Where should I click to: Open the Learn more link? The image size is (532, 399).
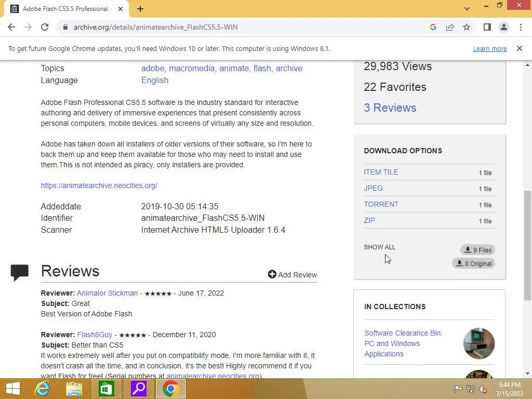[x=490, y=49]
